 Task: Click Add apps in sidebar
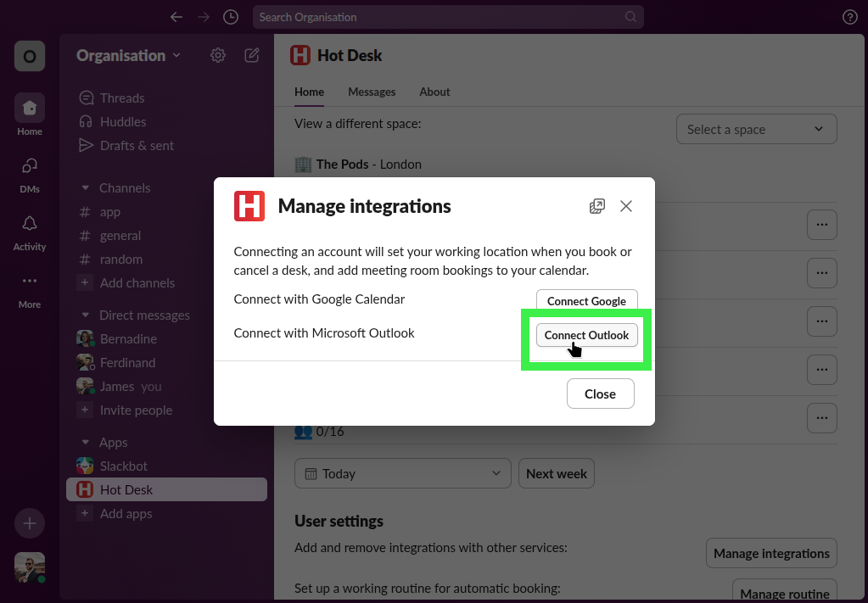(x=115, y=514)
